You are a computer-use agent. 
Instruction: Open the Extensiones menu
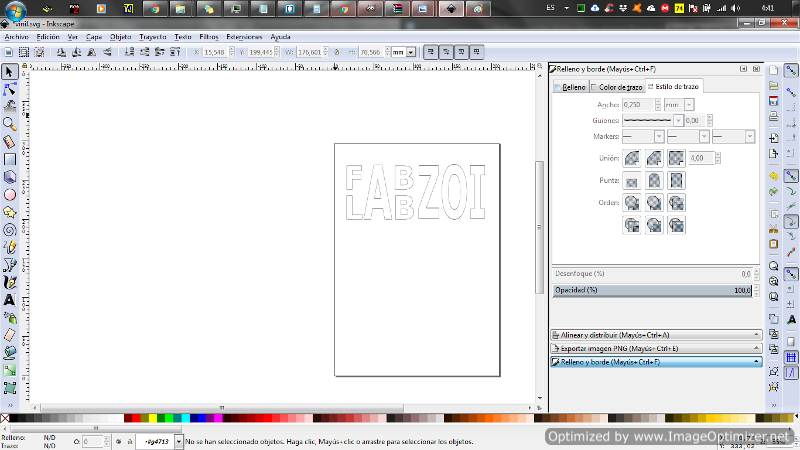pos(244,37)
